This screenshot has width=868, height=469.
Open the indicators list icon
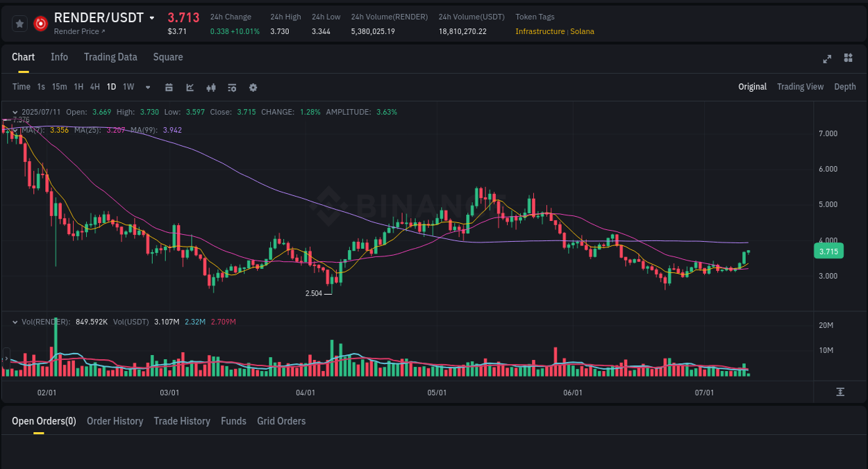tap(232, 87)
